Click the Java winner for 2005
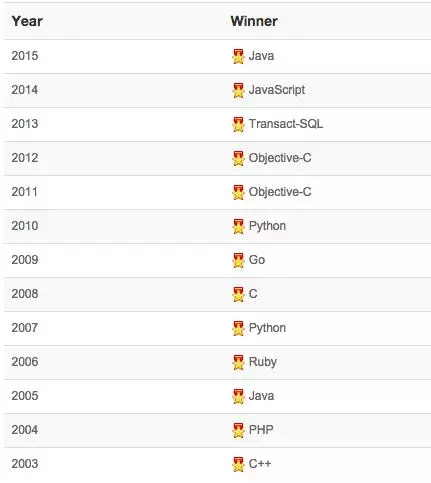Viewport: 431px width, 483px height. 261,396
